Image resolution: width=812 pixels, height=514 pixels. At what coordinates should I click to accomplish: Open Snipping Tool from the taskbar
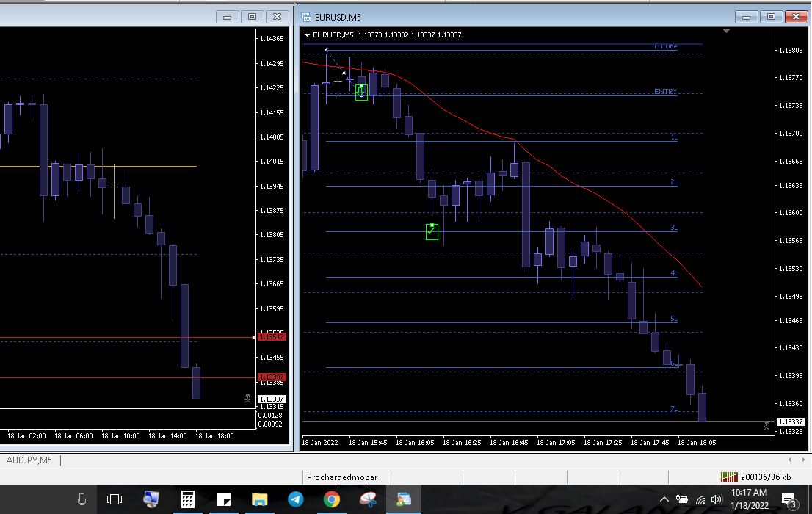(x=368, y=499)
